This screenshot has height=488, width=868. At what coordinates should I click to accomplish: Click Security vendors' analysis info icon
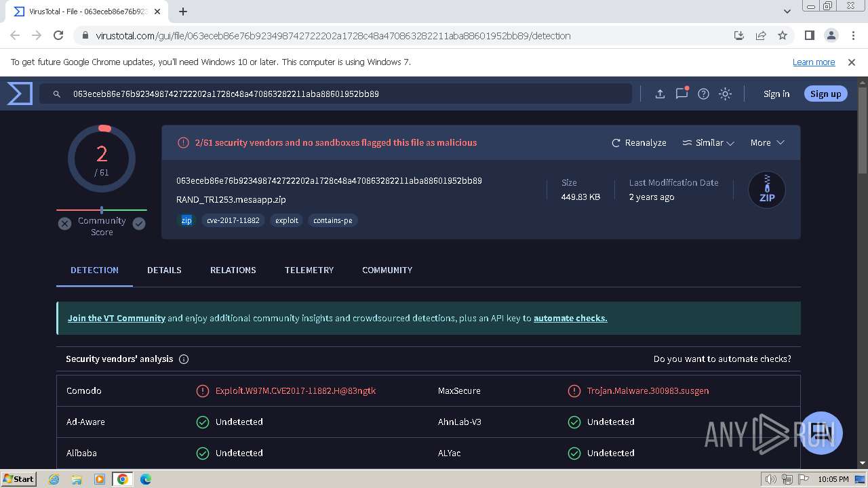pyautogui.click(x=184, y=359)
